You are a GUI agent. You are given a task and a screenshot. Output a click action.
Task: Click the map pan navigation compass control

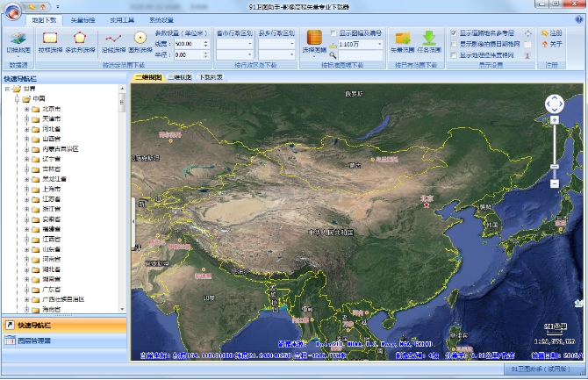pos(555,104)
